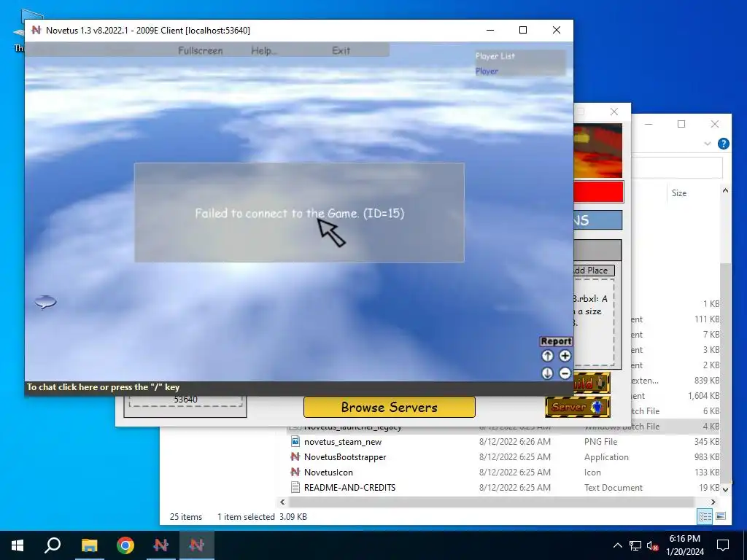Switch to the active Novetus client taskbar icon
Screen dimensions: 747x560
(x=197, y=545)
